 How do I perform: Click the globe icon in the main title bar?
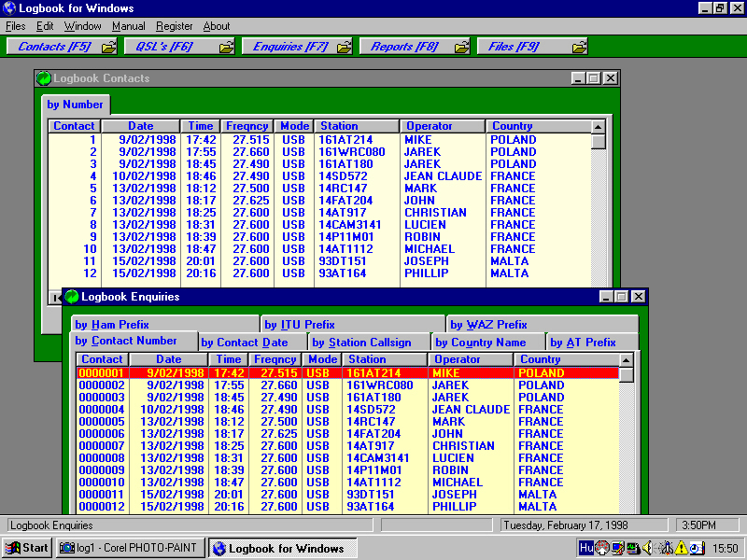coord(9,8)
